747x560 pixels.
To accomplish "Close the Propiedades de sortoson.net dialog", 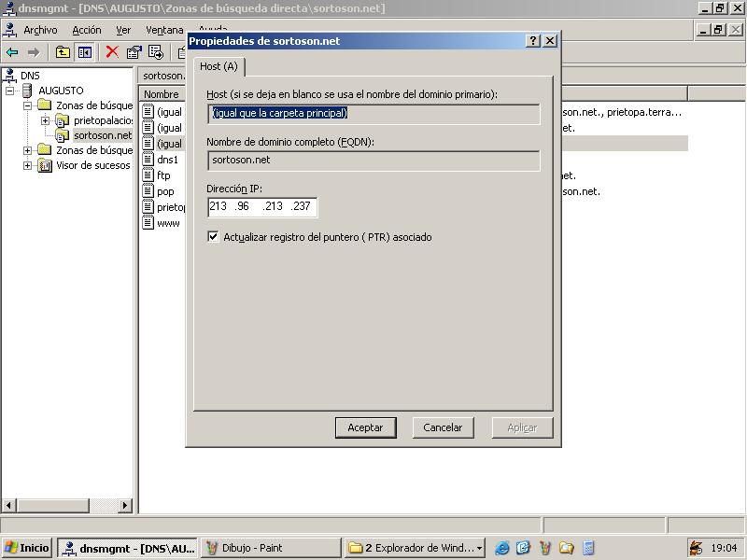I will point(550,40).
